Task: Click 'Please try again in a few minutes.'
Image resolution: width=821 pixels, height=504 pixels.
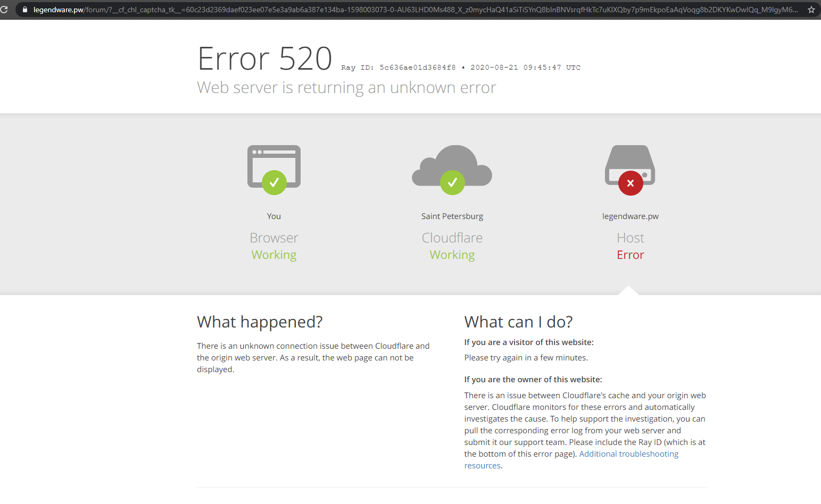Action: pyautogui.click(x=526, y=358)
